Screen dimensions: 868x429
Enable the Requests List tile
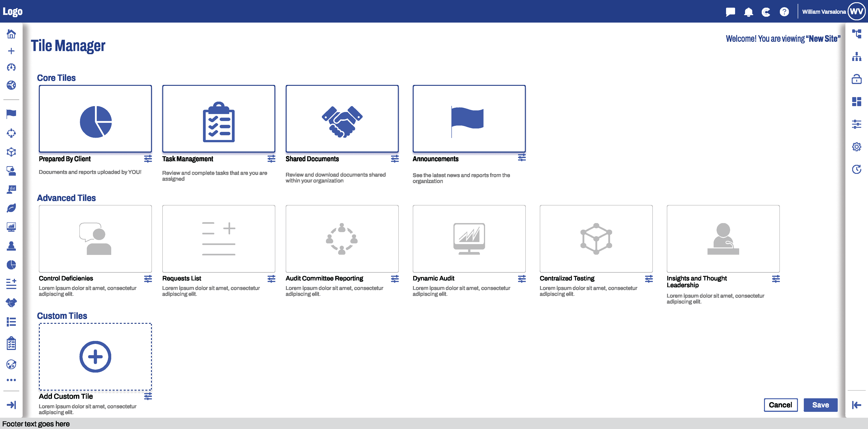(219, 239)
